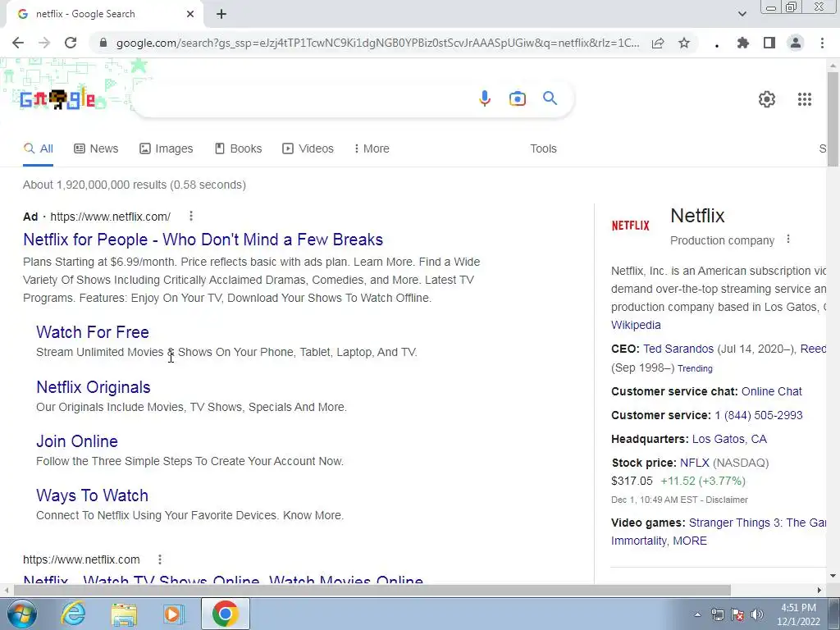This screenshot has width=840, height=630.
Task: Click the customer service phone number
Action: [x=759, y=415]
